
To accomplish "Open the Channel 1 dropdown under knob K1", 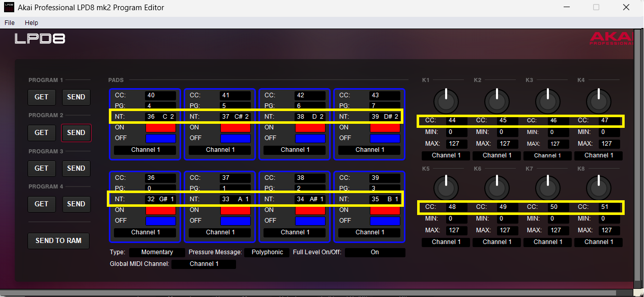I will (446, 155).
